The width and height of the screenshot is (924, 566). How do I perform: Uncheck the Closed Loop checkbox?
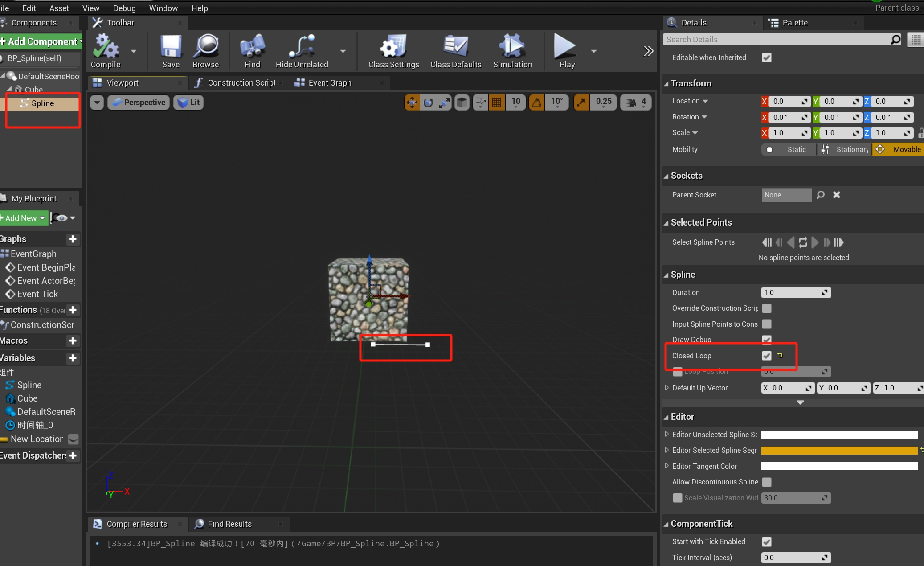pyautogui.click(x=767, y=356)
